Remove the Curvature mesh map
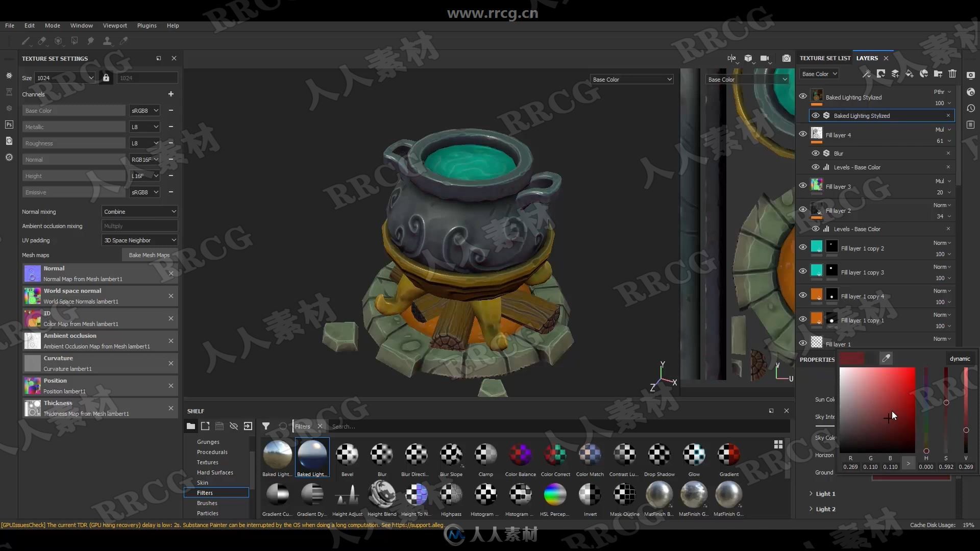The width and height of the screenshot is (980, 551). [x=171, y=363]
